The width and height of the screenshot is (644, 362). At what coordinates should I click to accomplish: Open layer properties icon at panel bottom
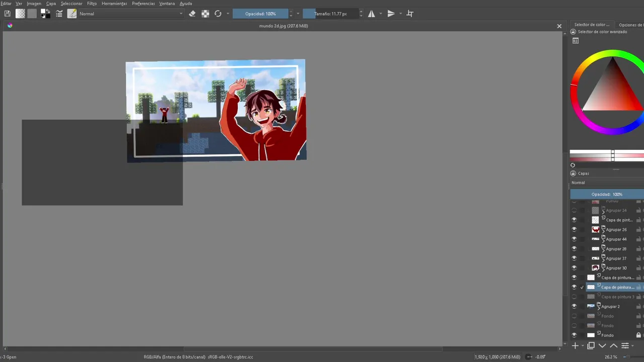[x=625, y=345]
